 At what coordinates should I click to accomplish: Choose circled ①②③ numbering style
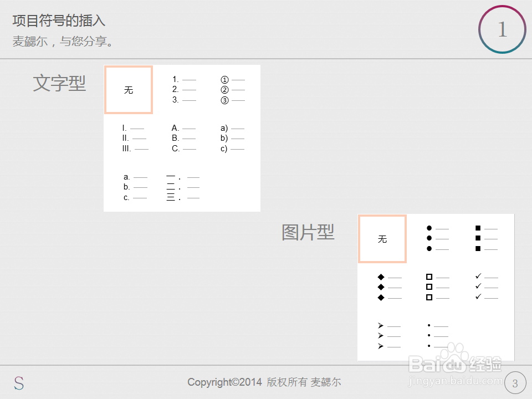[232, 90]
